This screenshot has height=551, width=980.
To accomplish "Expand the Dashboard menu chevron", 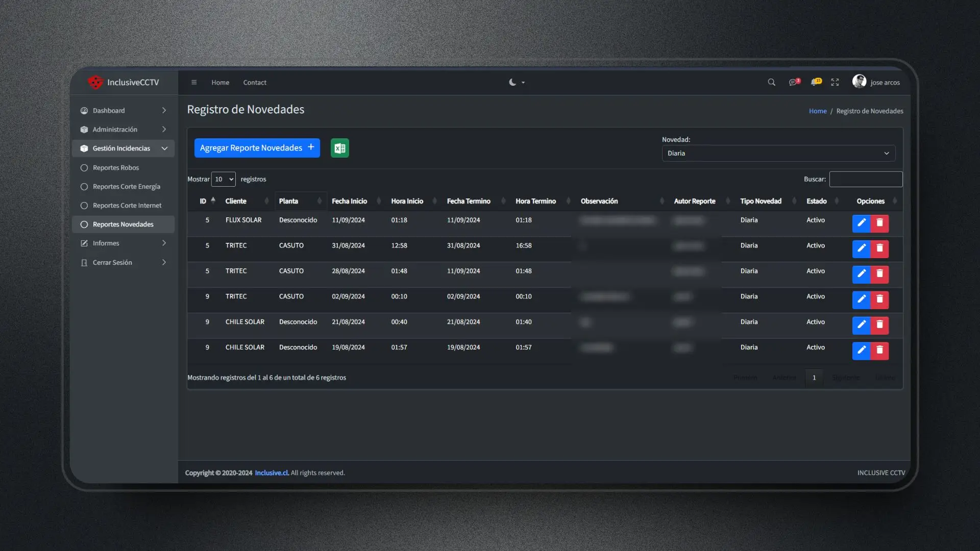I will 164,110.
